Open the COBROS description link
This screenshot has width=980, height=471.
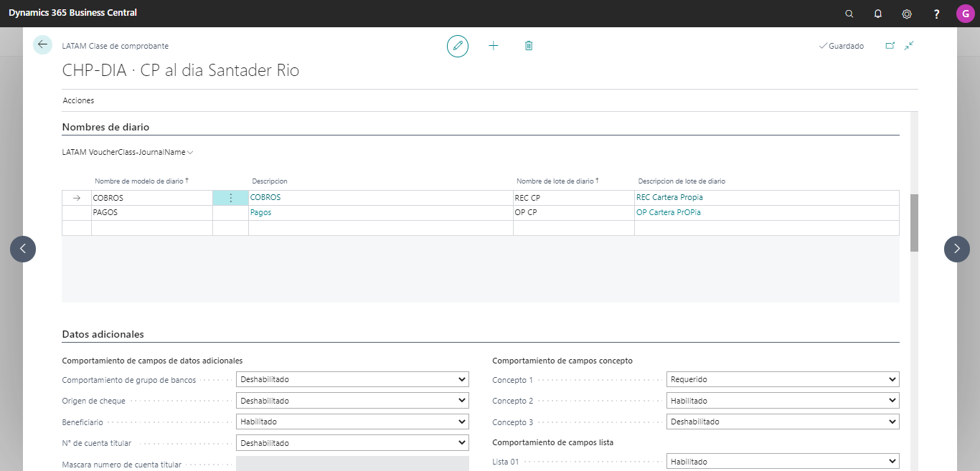[265, 197]
